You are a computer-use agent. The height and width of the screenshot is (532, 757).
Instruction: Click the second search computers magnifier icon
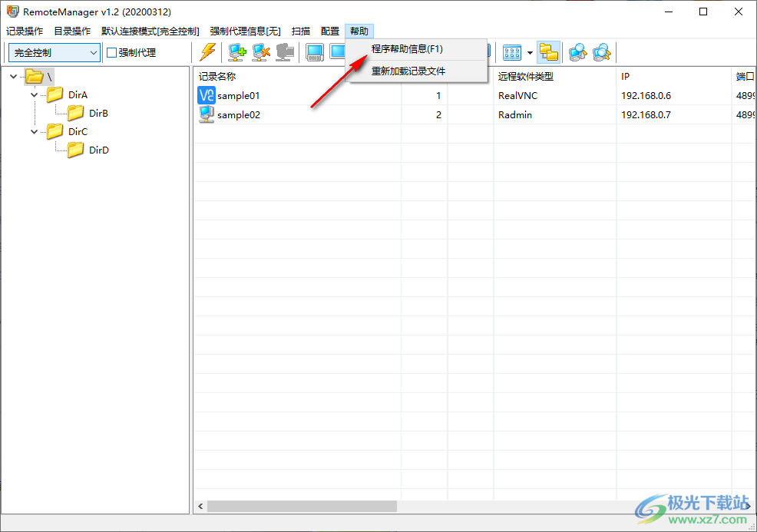pyautogui.click(x=602, y=52)
